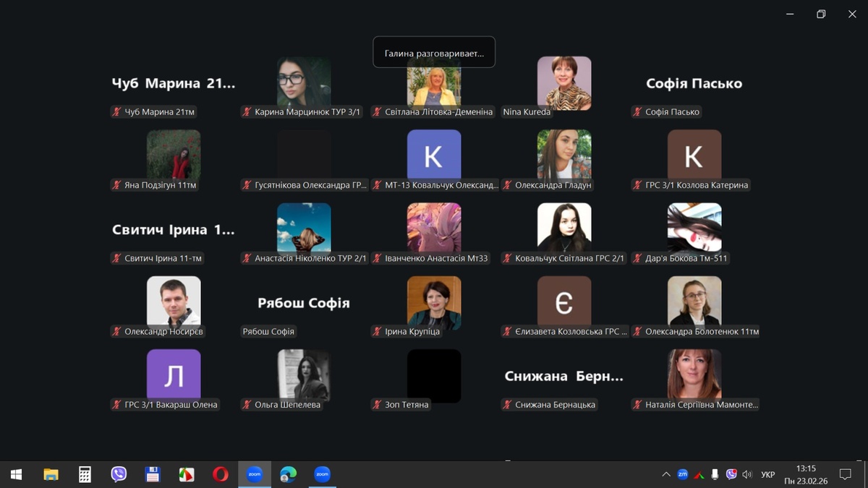Select the active Zoom taskbar item beside Opera
The width and height of the screenshot is (868, 488).
[255, 474]
